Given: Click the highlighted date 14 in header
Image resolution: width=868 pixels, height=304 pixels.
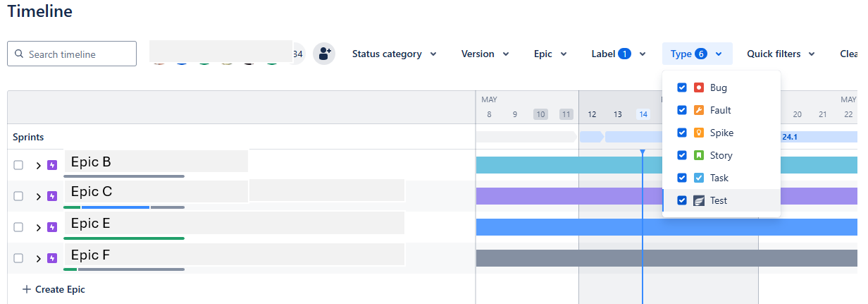Looking at the screenshot, I should click(x=643, y=114).
